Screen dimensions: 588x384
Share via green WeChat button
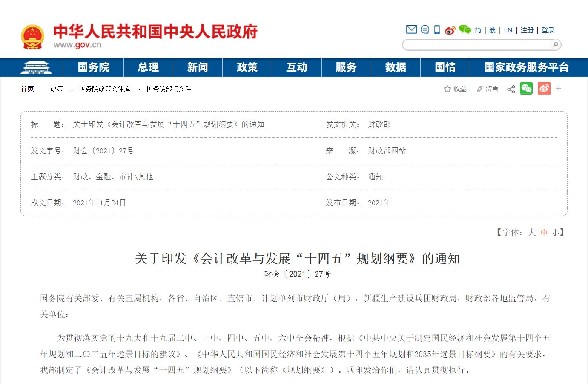(526, 88)
